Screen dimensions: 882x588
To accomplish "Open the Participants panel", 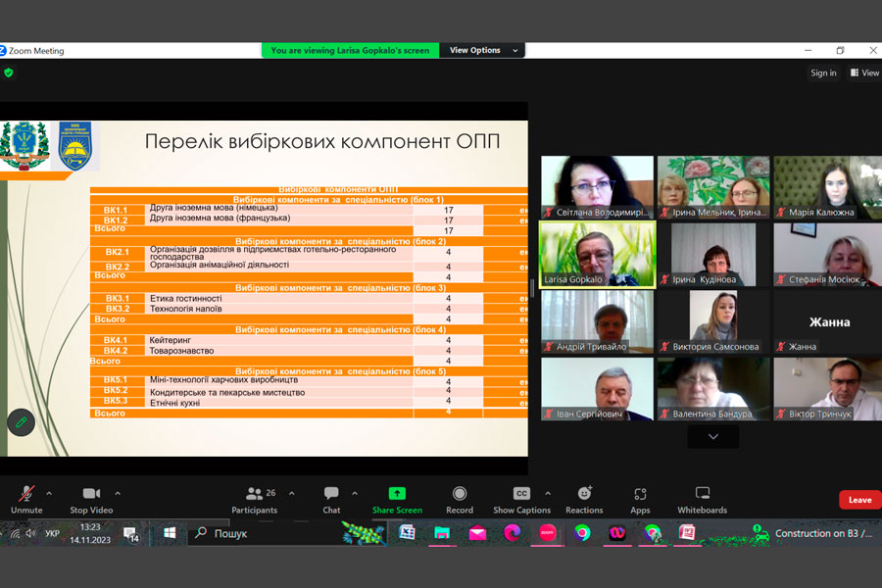I will tap(254, 500).
